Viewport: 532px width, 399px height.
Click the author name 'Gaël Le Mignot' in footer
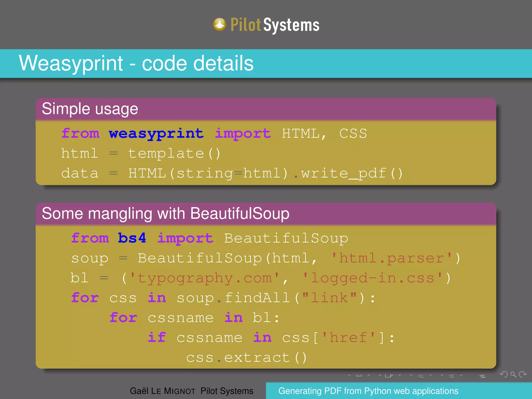[162, 391]
